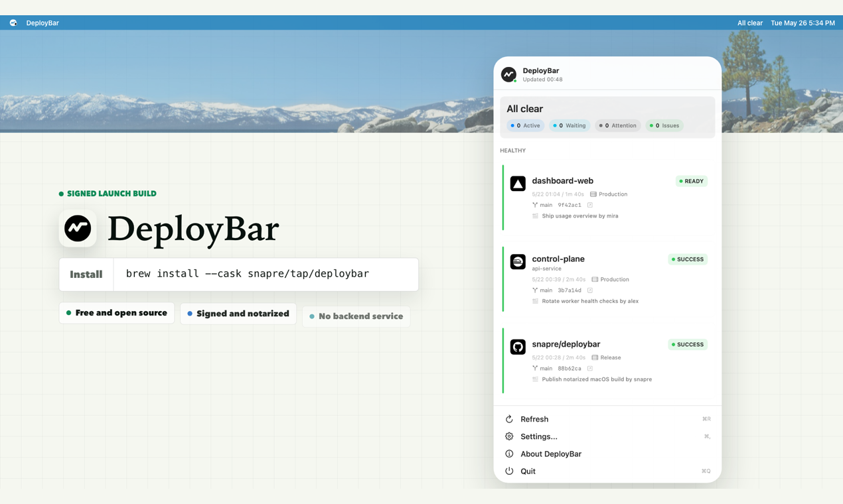Click the DeployBar logo in popover header
This screenshot has height=504, width=843.
pos(508,75)
